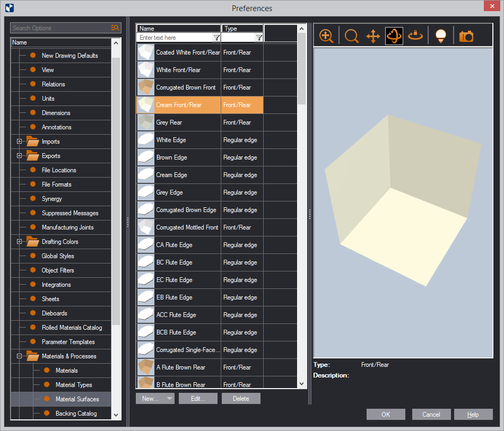Viewport: 504px width, 431px height.
Task: Select Synergy in options tree
Action: pos(52,199)
